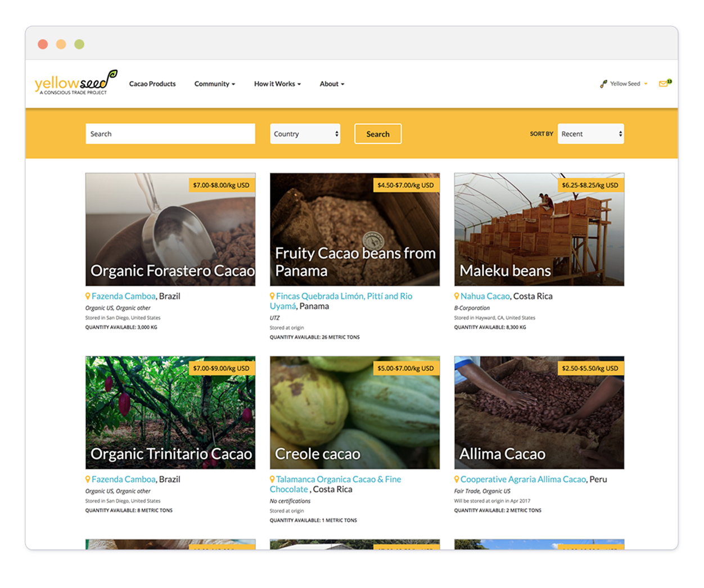Click the $7.00-$9.00/kg USD price tag
This screenshot has height=588, width=704.
point(222,368)
